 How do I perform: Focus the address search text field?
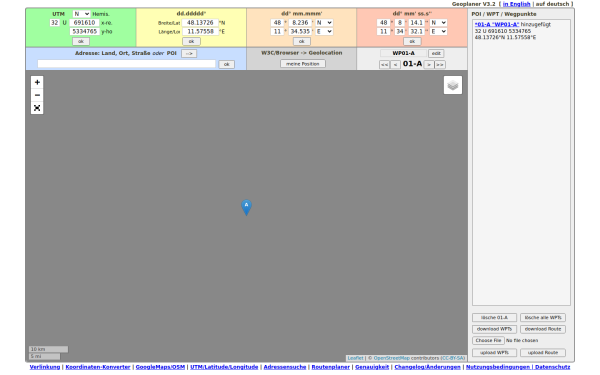click(126, 64)
